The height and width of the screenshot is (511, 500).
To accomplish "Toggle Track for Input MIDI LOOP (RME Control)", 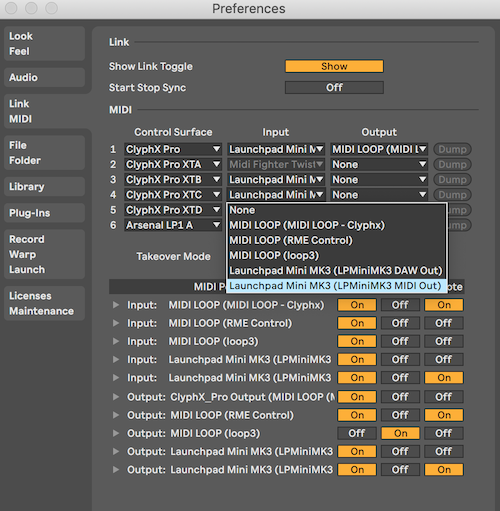I will 357,323.
